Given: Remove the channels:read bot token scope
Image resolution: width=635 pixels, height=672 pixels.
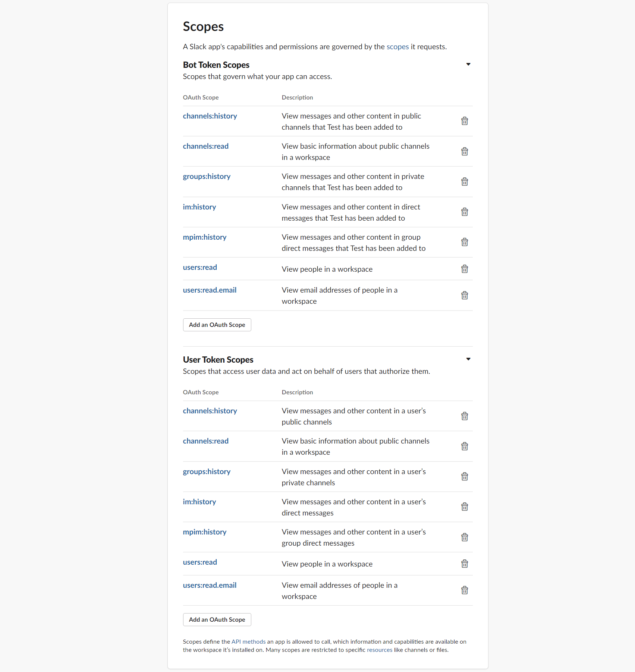Looking at the screenshot, I should 465,151.
